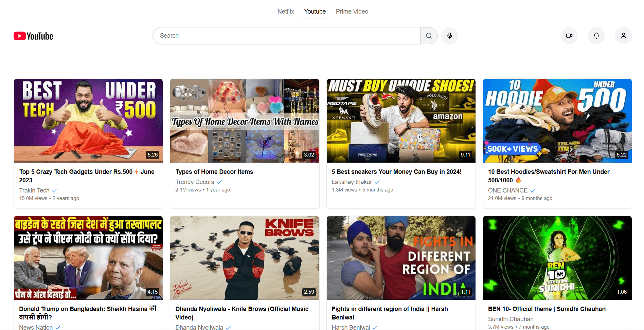
Task: Open title Top 5 Crazy Tech Gadgets
Action: pos(87,176)
